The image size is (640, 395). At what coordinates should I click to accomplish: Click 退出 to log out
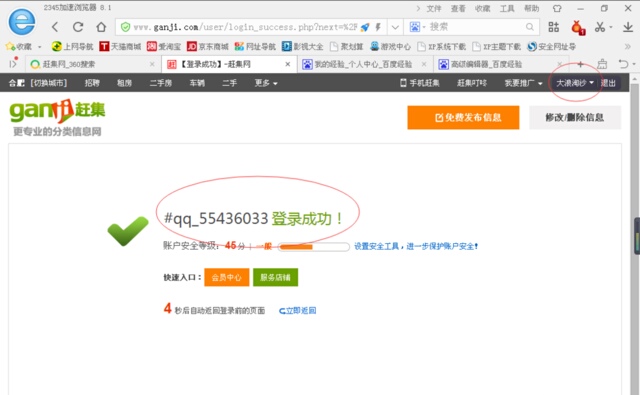pyautogui.click(x=608, y=83)
